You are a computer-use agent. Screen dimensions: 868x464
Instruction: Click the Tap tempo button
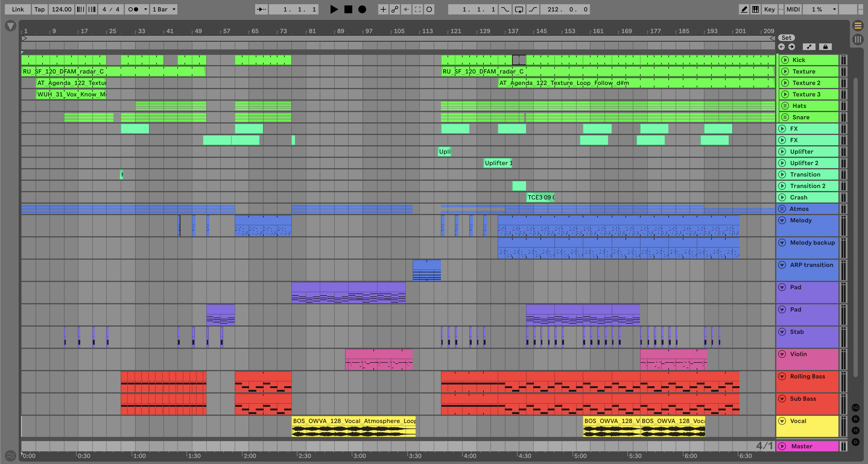pyautogui.click(x=40, y=9)
